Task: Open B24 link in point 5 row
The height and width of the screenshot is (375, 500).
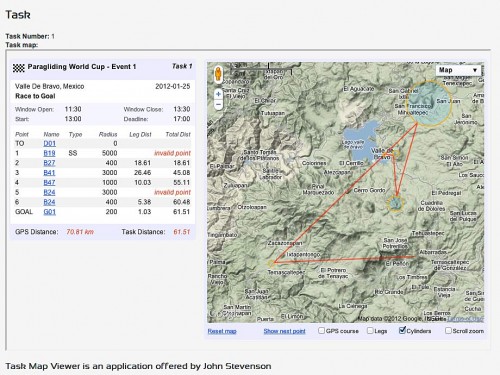Action: (x=49, y=192)
